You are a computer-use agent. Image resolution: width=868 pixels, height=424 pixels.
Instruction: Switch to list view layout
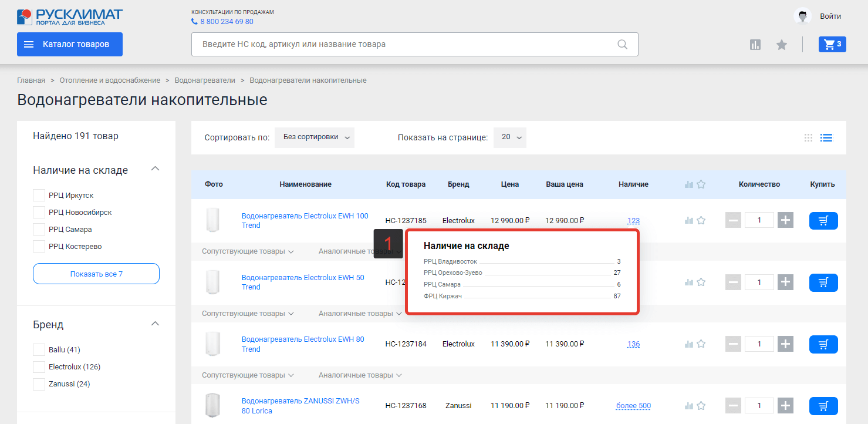[x=827, y=138]
